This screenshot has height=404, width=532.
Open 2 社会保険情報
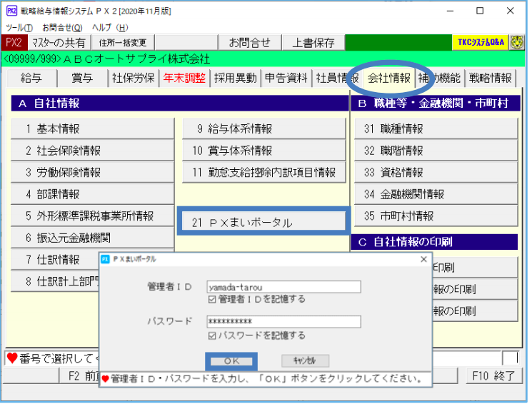point(93,151)
